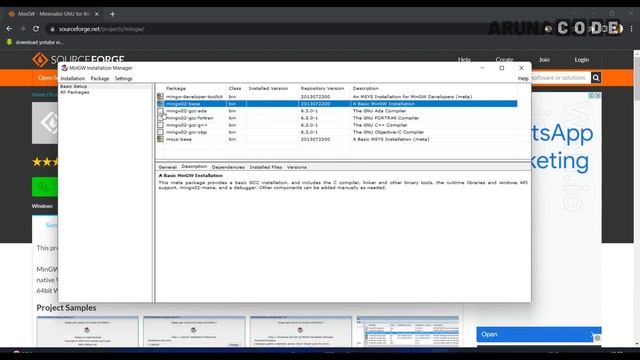
Task: Click the 'download yotube vi...' bookmark
Action: coord(35,42)
